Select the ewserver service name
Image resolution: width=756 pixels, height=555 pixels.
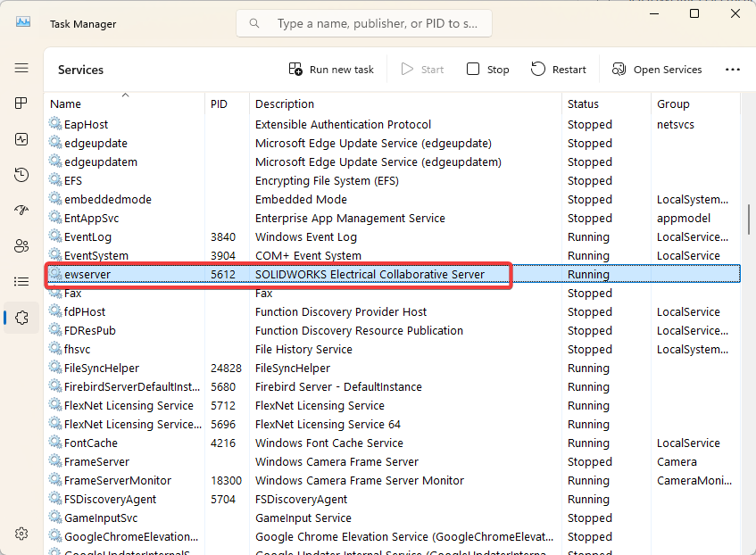(87, 274)
